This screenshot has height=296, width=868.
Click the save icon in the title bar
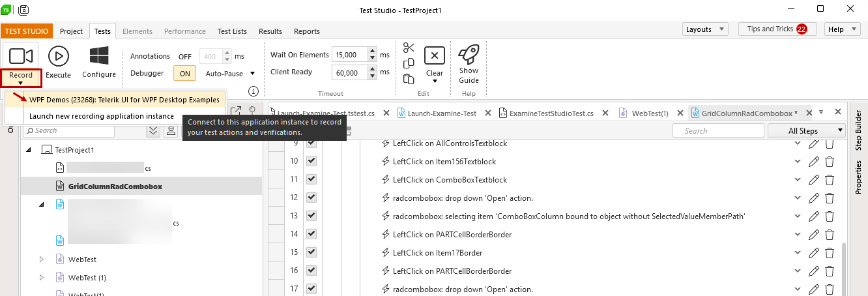pyautogui.click(x=23, y=10)
